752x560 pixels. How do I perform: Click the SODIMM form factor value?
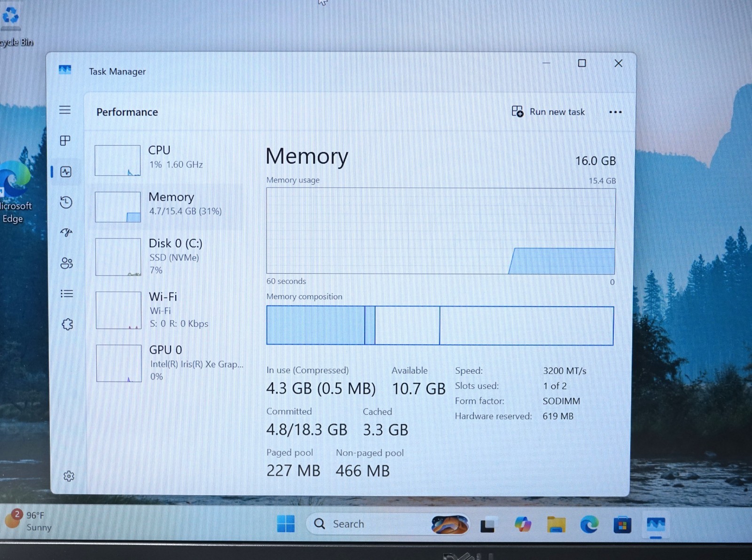[561, 401]
